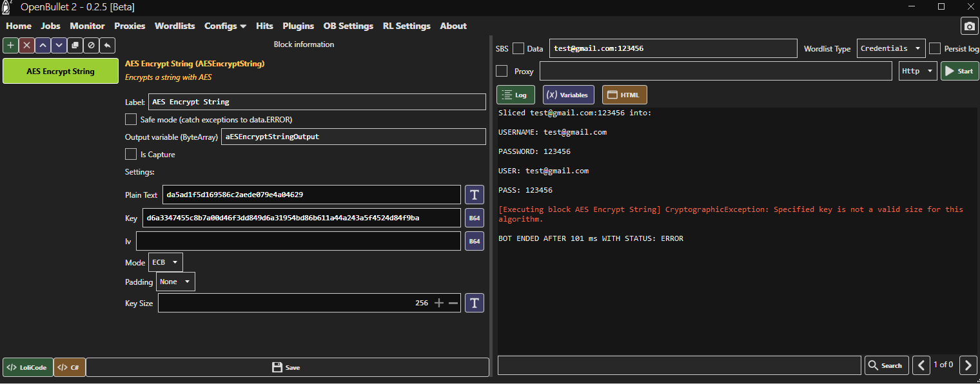Screen dimensions: 980x384
Task: Show the Variables tab in debugger
Action: (x=568, y=95)
